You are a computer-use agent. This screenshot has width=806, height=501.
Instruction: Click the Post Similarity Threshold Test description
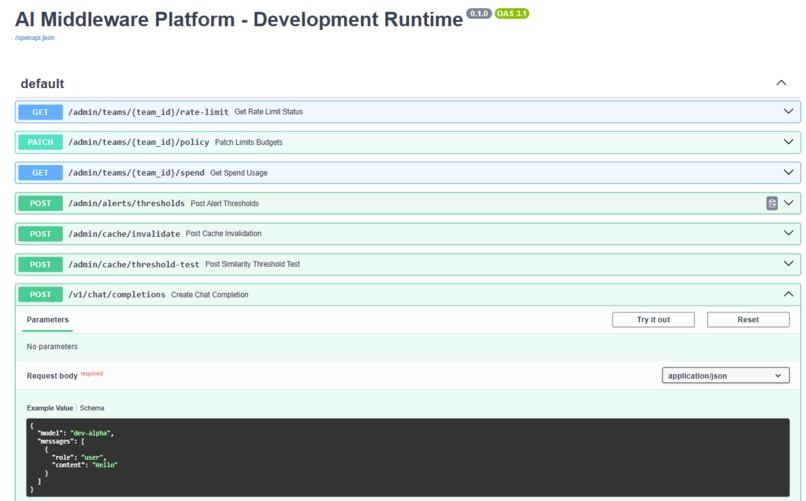(252, 264)
